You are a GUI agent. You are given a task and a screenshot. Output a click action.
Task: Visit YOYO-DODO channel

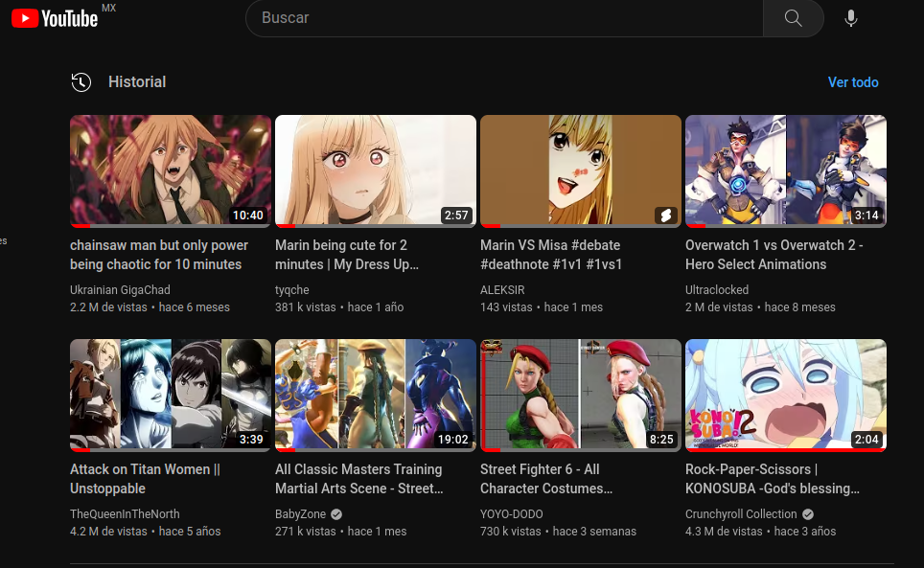point(512,514)
